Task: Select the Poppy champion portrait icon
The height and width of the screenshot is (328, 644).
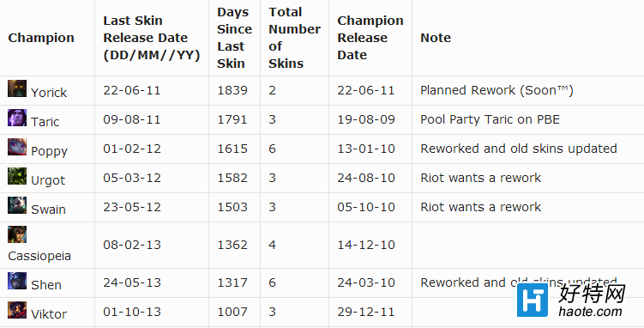Action: 17,147
